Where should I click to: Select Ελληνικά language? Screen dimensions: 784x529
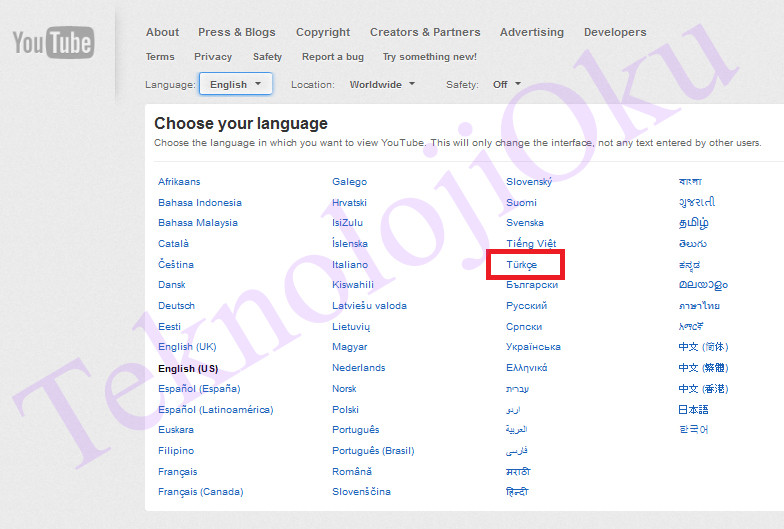(x=526, y=368)
